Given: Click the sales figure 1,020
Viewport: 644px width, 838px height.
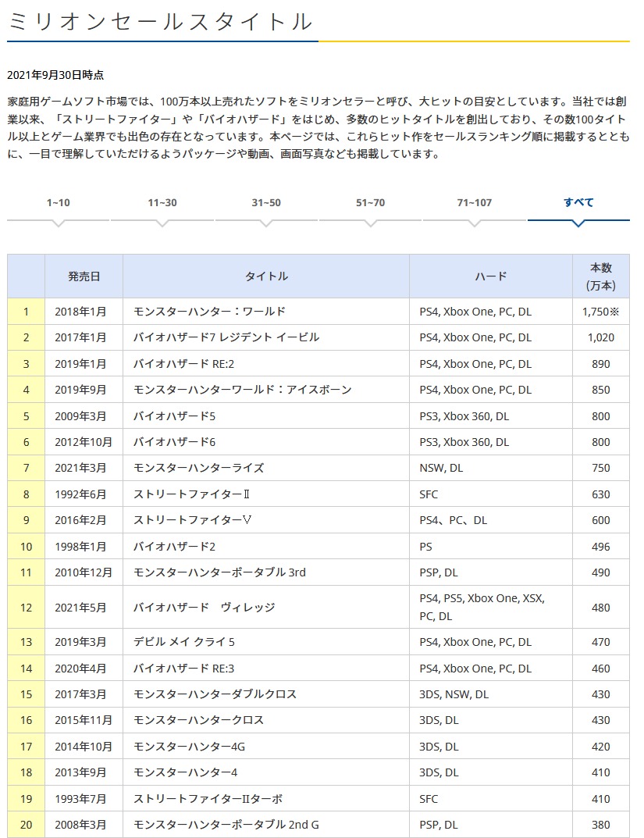Looking at the screenshot, I should pos(601,337).
